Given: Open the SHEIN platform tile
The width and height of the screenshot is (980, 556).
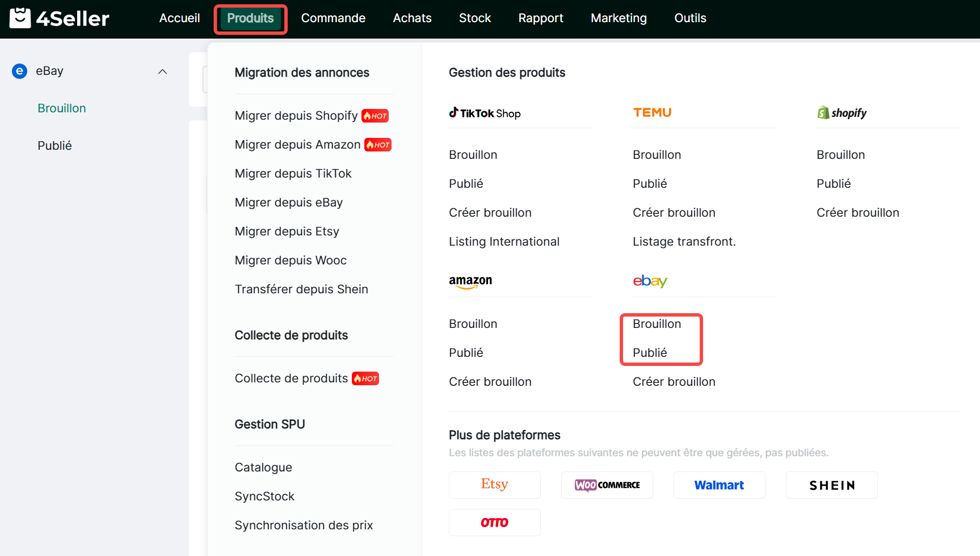Looking at the screenshot, I should tap(831, 485).
